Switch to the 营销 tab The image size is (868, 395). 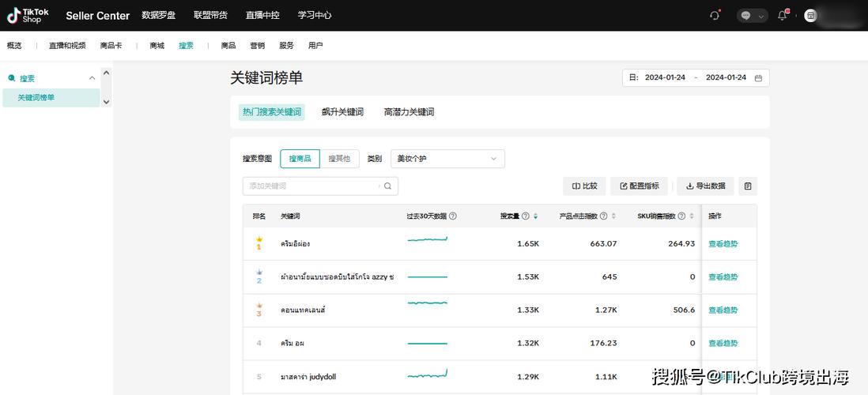pyautogui.click(x=258, y=46)
